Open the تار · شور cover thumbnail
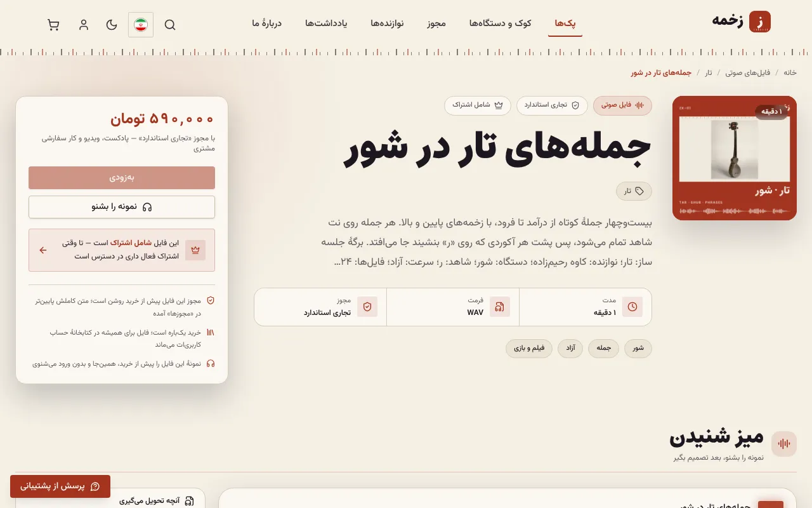This screenshot has width=812, height=508. [735, 158]
